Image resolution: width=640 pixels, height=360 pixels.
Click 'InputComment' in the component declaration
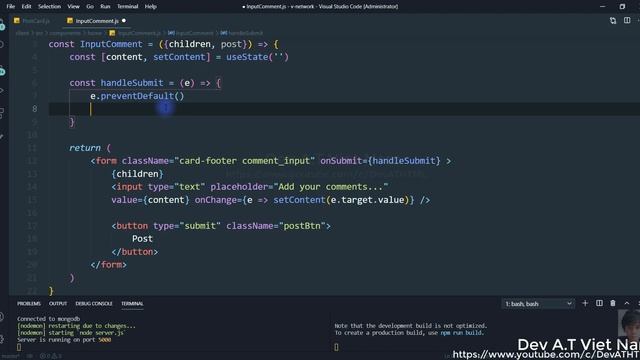point(111,44)
